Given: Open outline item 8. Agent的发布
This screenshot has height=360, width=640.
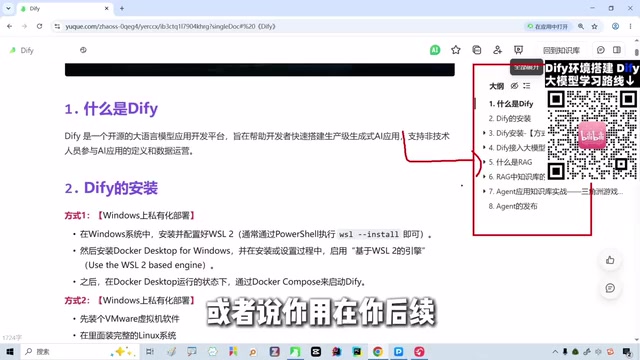Looking at the screenshot, I should click(x=513, y=206).
